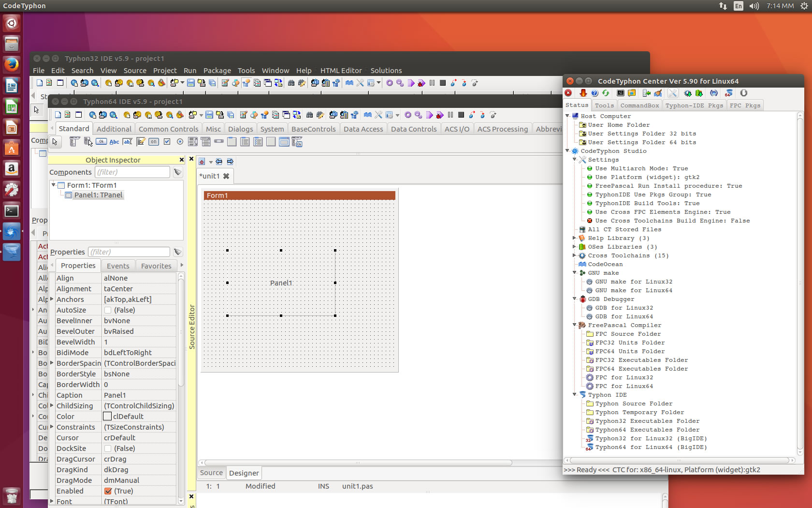This screenshot has height=508, width=812.
Task: Click sound volume icon in top bar
Action: (x=754, y=6)
